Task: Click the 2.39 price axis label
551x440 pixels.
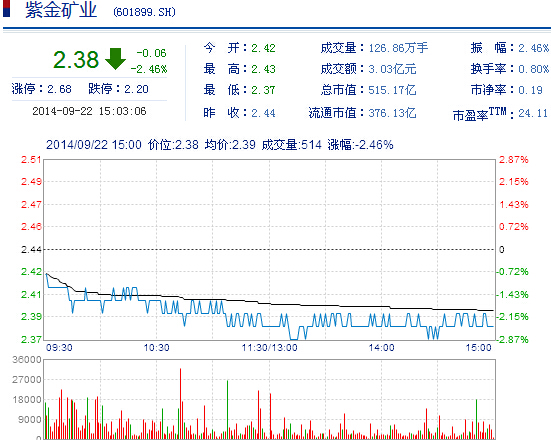Action: coord(31,317)
